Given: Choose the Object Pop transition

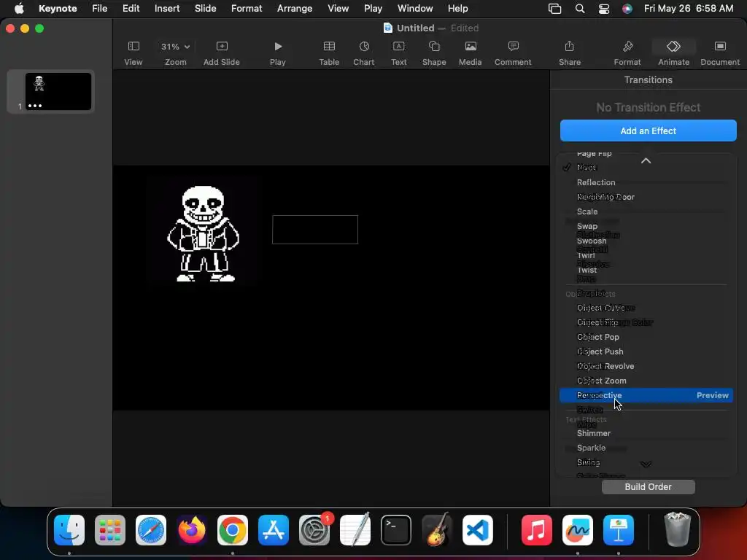Looking at the screenshot, I should pos(598,337).
